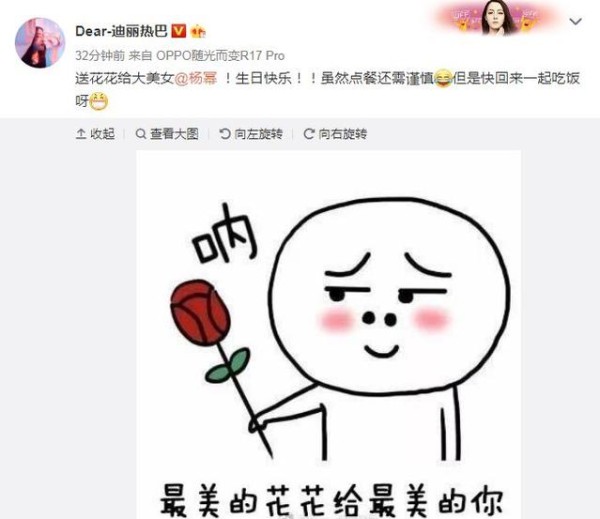Click the clockwise rotate-right arrow icon

(x=309, y=134)
